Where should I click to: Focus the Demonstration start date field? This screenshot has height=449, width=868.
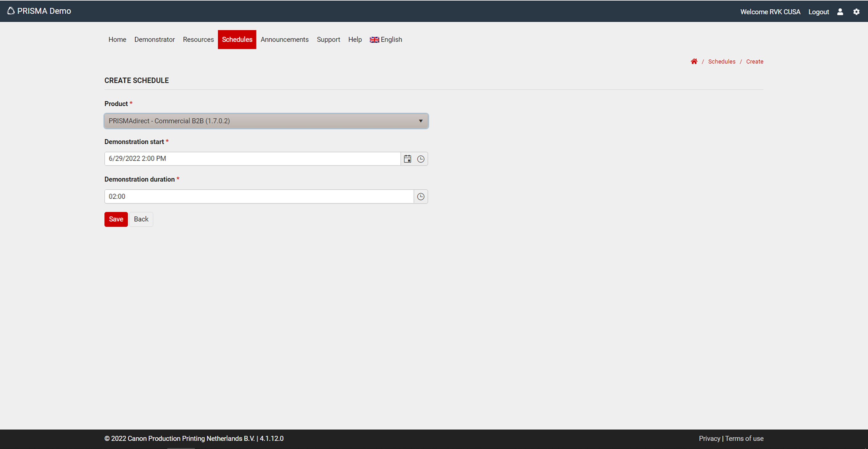[x=252, y=159]
